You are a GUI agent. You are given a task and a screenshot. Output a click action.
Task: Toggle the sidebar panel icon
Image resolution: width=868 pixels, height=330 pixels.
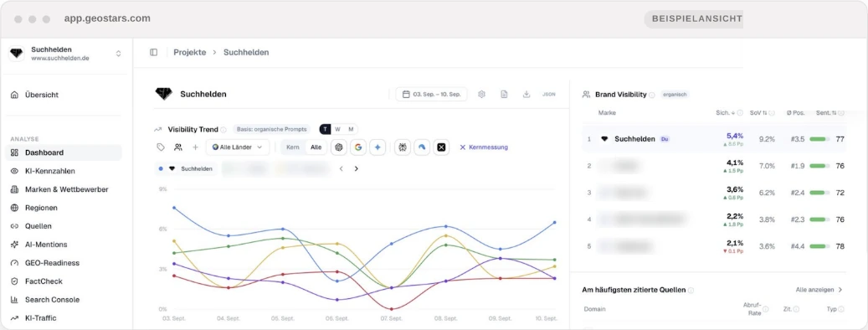(153, 52)
